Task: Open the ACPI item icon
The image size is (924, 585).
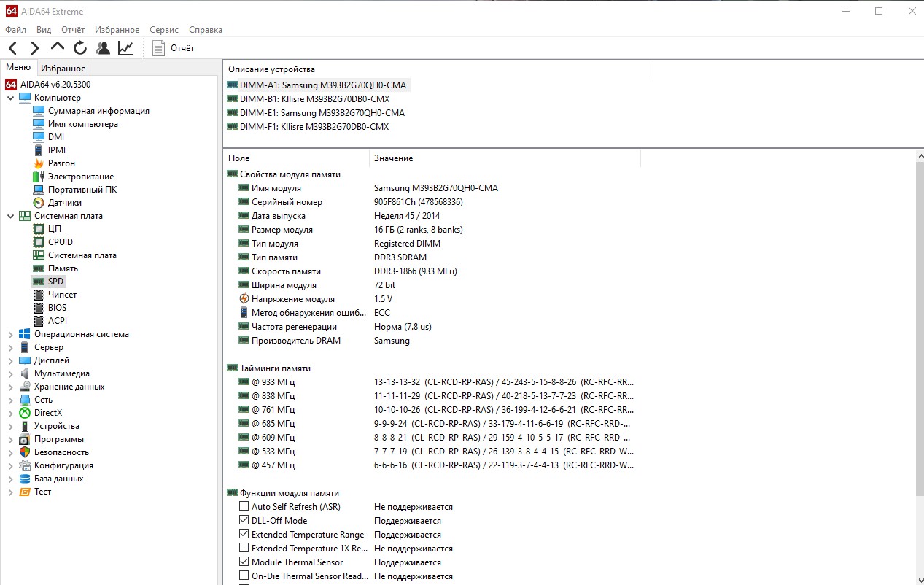Action: (39, 321)
